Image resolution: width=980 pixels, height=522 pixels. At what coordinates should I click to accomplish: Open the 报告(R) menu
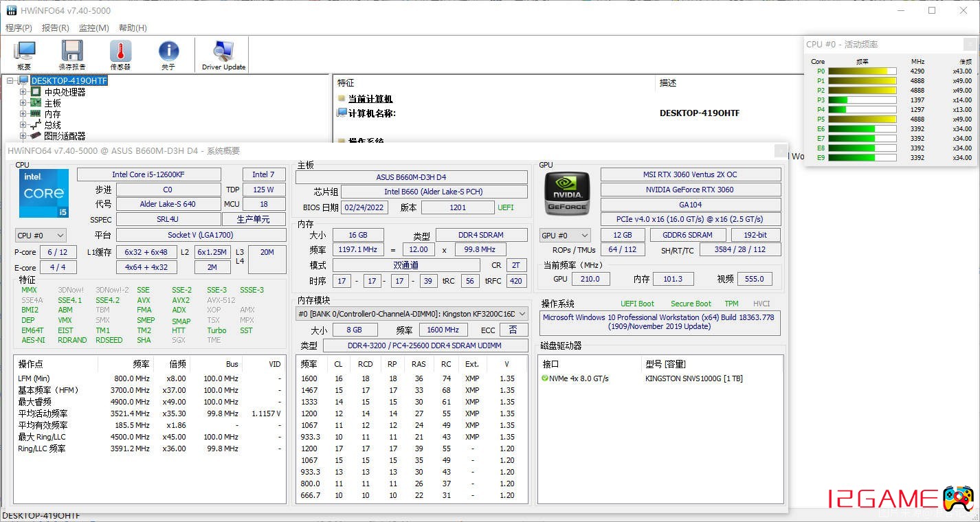point(56,28)
